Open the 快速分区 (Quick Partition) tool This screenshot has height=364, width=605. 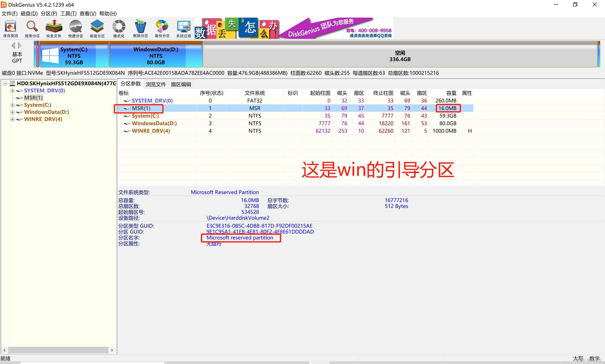point(76,29)
